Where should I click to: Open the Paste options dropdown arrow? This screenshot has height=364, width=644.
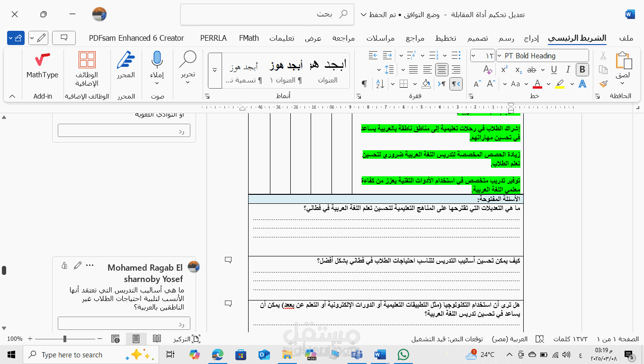623,83
